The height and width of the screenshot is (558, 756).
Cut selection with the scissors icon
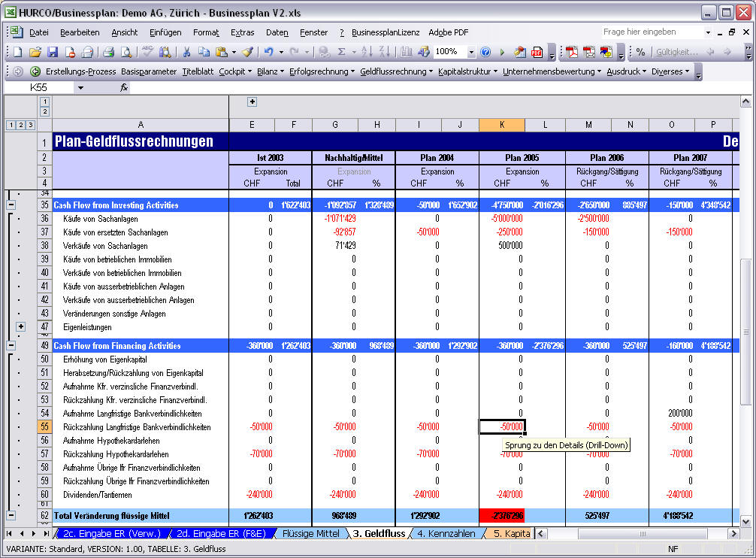pos(186,52)
